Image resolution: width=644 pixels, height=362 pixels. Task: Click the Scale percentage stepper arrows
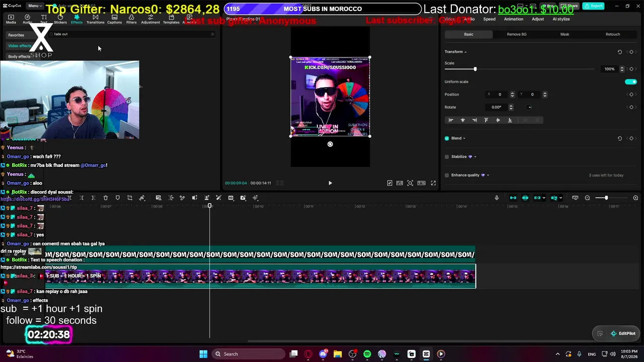pyautogui.click(x=622, y=69)
